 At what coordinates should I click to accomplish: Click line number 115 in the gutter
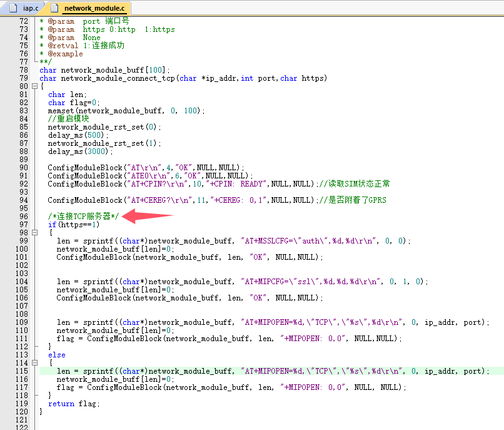tap(22, 371)
